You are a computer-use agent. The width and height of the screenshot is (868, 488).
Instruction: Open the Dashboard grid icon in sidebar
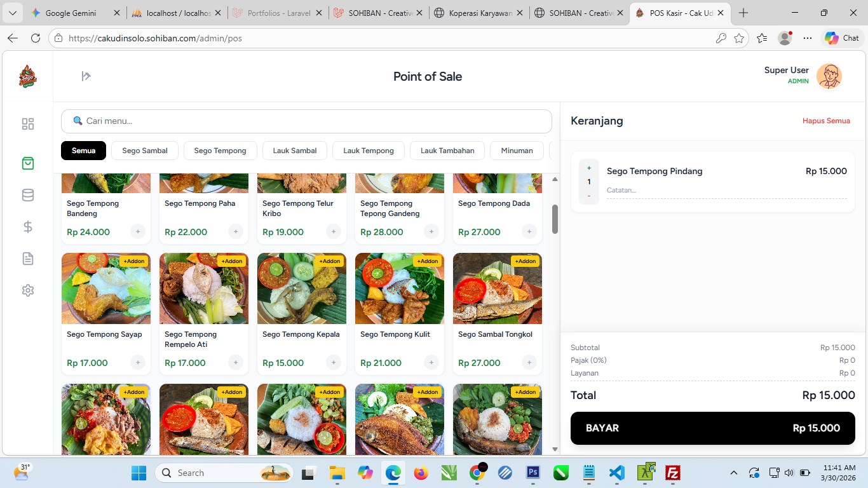pos(27,124)
